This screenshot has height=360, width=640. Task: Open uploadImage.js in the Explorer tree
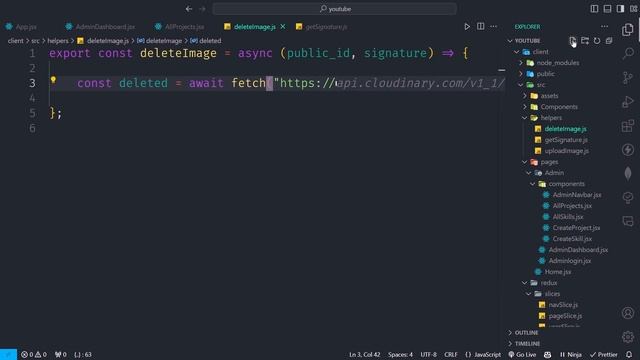[x=567, y=151]
